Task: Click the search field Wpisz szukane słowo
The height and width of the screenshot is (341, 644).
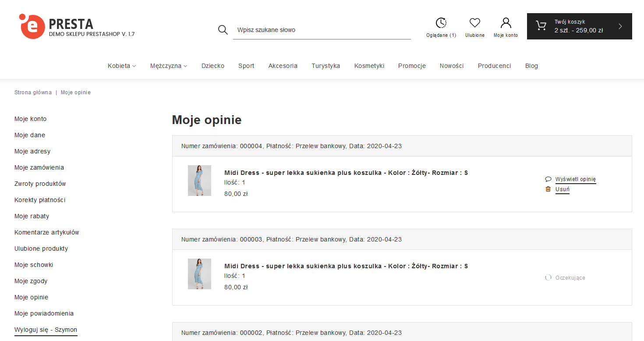Action: point(322,30)
